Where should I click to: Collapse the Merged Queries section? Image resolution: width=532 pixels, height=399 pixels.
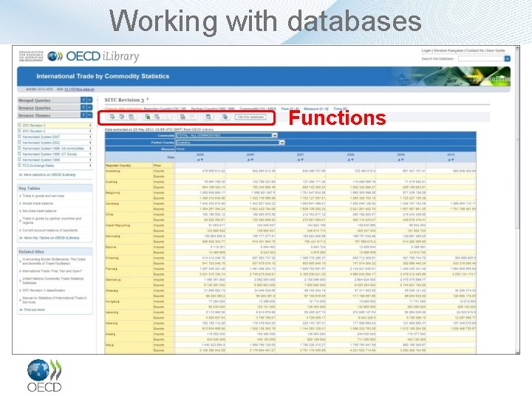pyautogui.click(x=89, y=100)
